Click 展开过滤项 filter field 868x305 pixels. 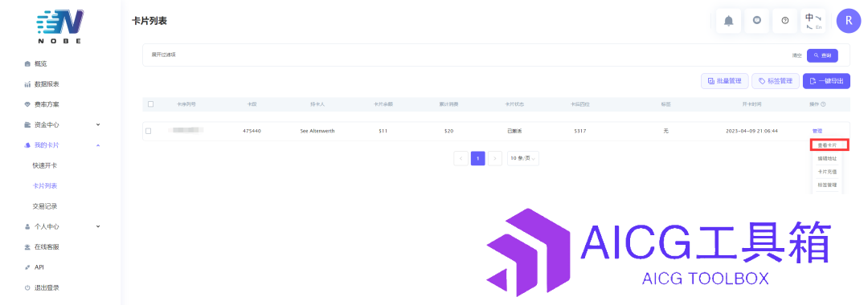click(164, 55)
